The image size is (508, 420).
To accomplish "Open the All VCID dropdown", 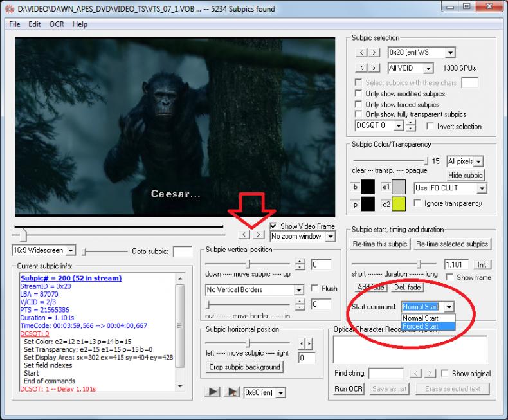I will [x=428, y=68].
